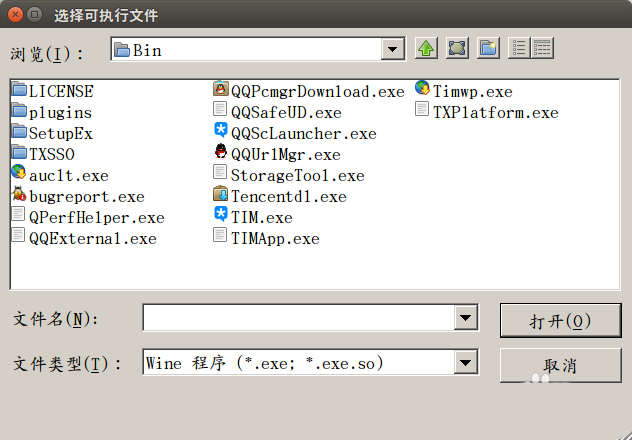Expand the file name history dropdown
The height and width of the screenshot is (440, 632).
466,318
